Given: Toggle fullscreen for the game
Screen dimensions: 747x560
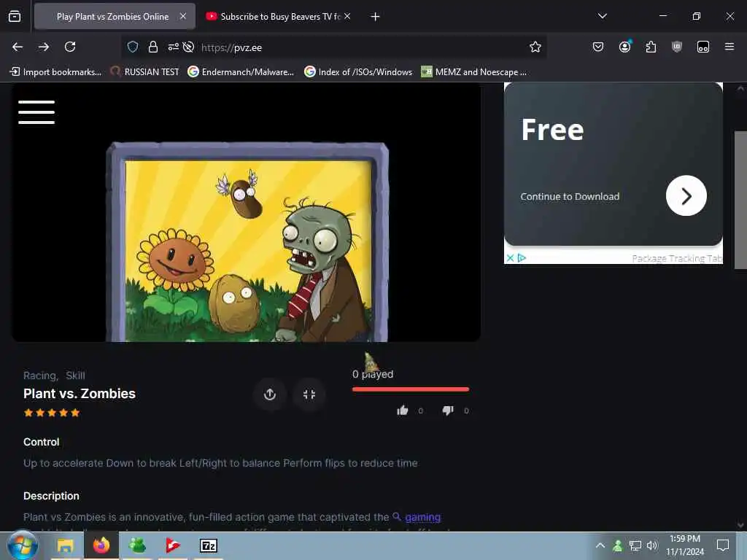Looking at the screenshot, I should (x=309, y=394).
